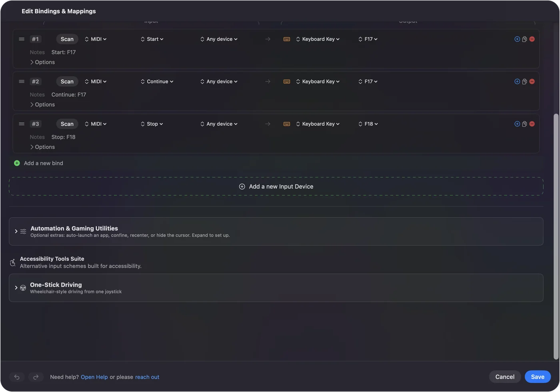Open the Any device dropdown in binding #2
560x392 pixels.
pyautogui.click(x=219, y=82)
